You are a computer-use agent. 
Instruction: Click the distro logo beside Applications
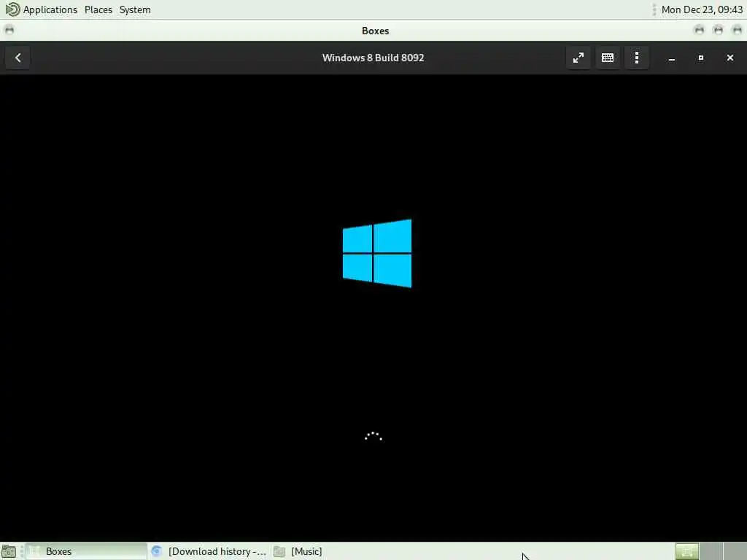point(12,9)
